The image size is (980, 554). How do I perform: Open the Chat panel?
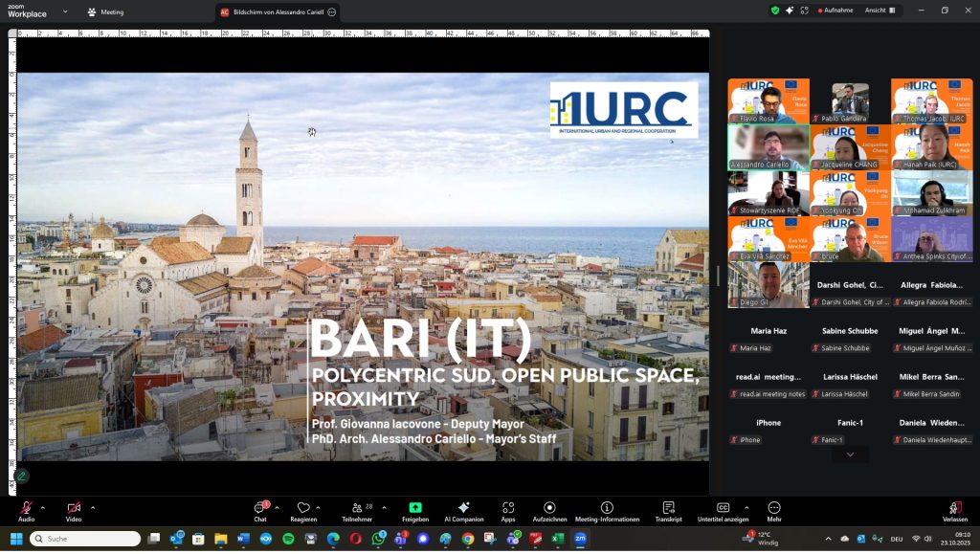click(x=259, y=508)
